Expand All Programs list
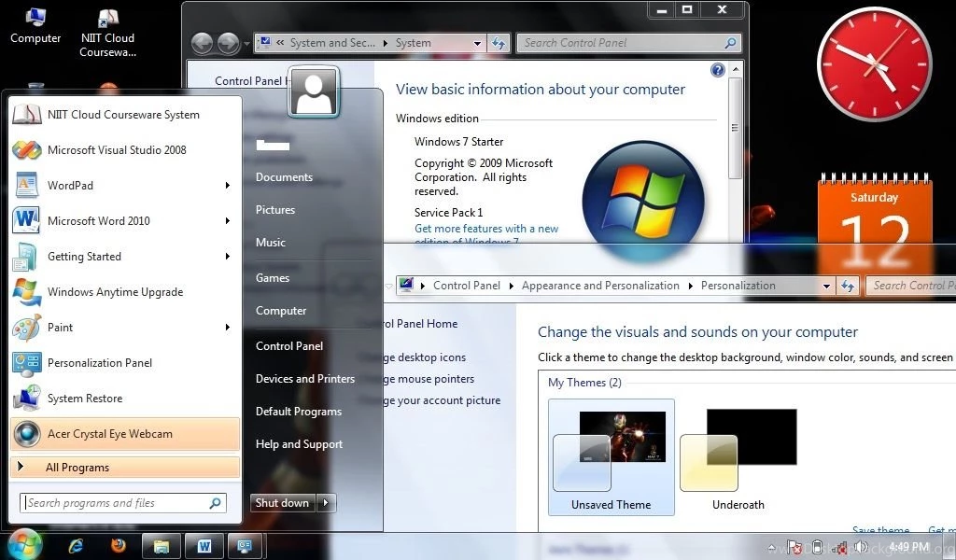Screen dimensions: 956x560 [x=125, y=468]
